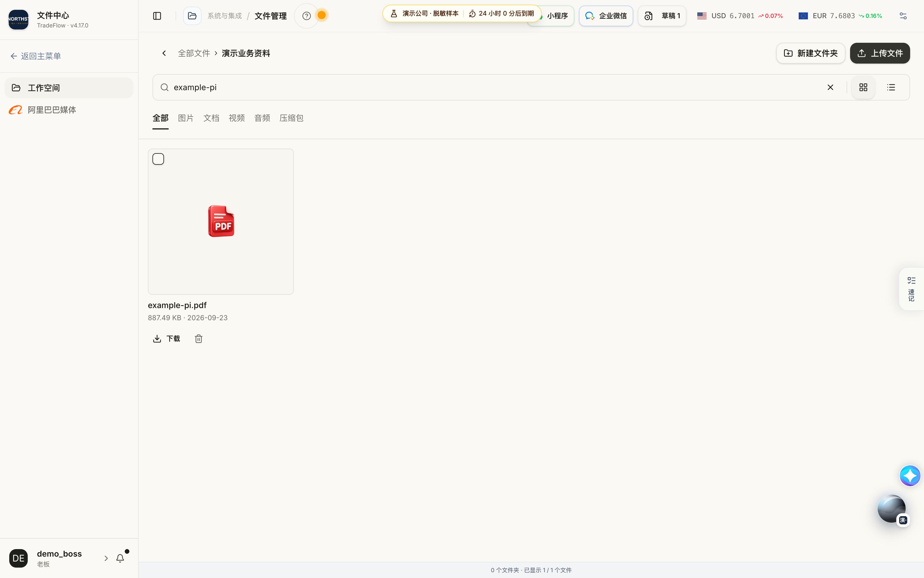Open the system integration breadcrumb
The width and height of the screenshot is (924, 578).
tap(225, 16)
